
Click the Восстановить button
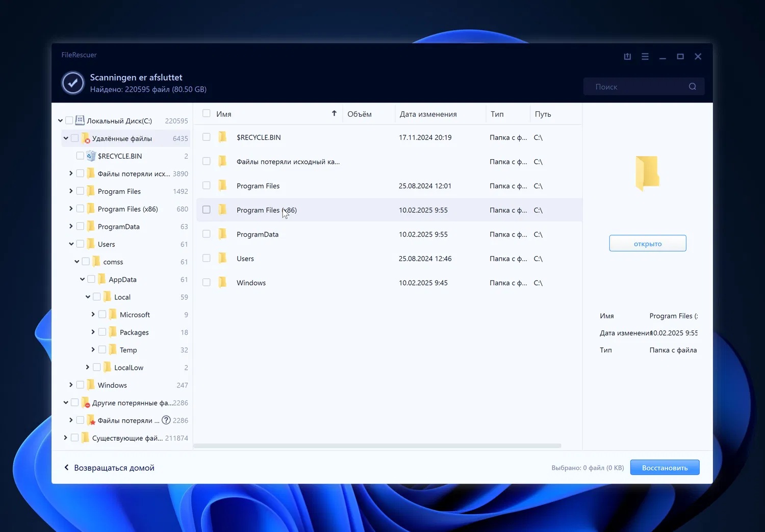click(665, 468)
